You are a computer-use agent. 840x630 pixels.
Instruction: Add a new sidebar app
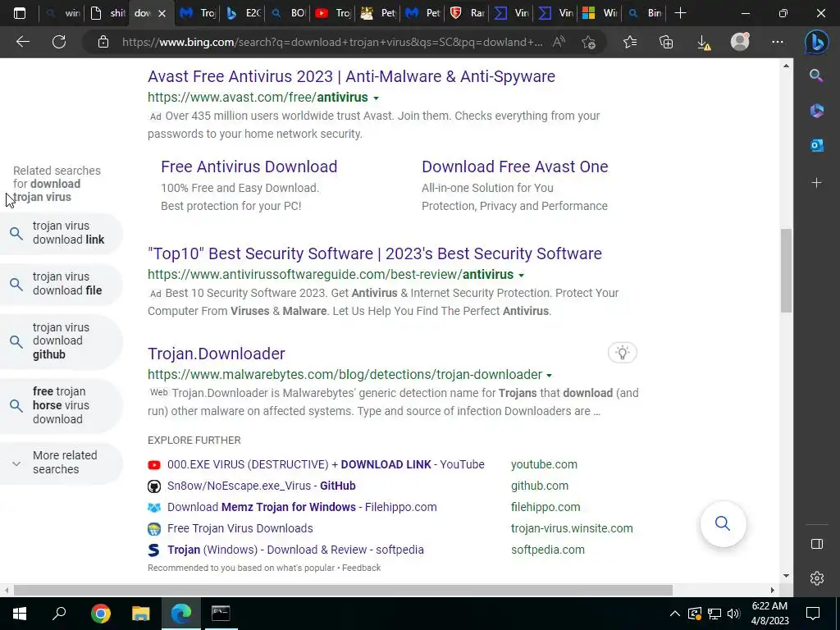(816, 183)
